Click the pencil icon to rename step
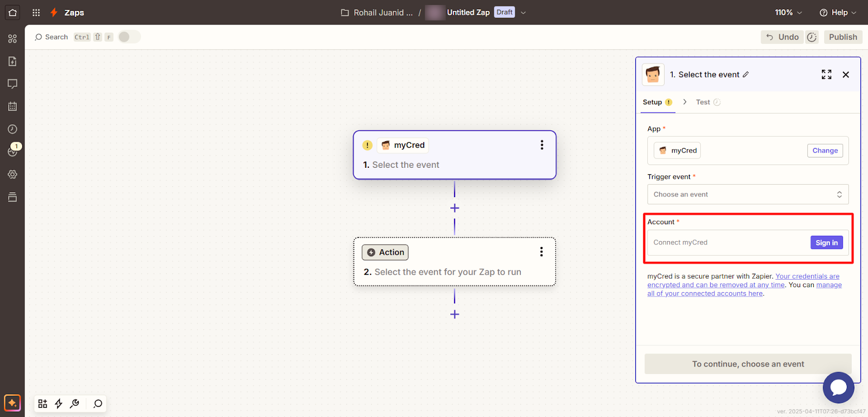The height and width of the screenshot is (417, 868). 746,74
